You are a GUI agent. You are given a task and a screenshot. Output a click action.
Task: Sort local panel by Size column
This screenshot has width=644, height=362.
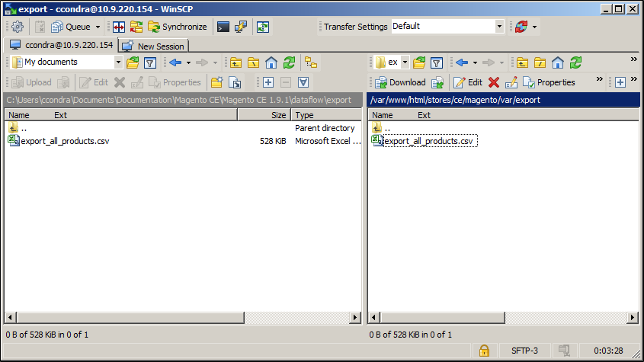point(264,115)
